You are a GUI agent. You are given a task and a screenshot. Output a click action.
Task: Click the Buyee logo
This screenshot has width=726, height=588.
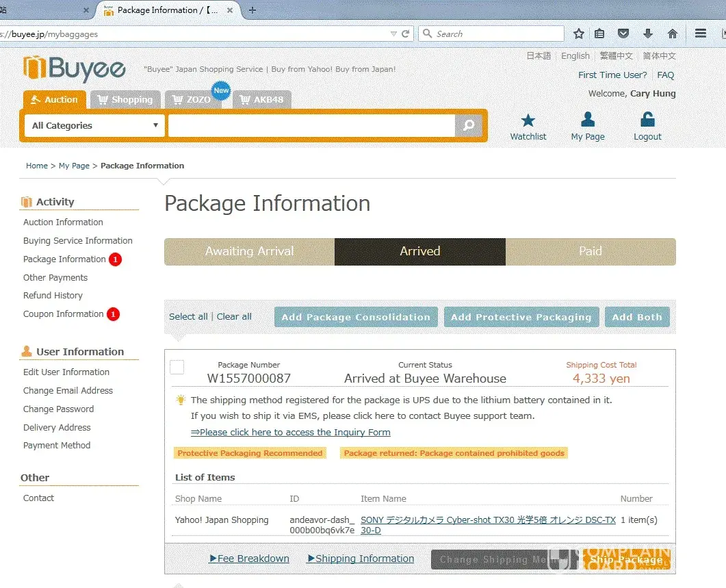tap(75, 69)
